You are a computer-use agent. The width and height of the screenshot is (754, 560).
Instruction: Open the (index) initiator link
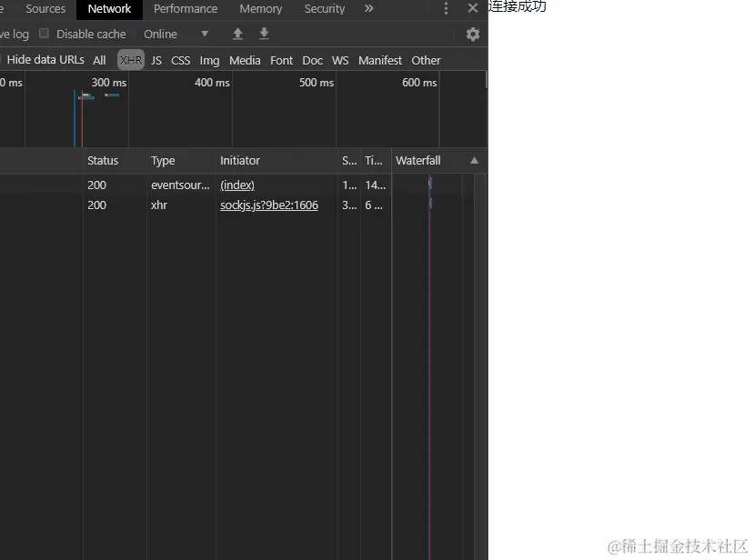coord(236,185)
